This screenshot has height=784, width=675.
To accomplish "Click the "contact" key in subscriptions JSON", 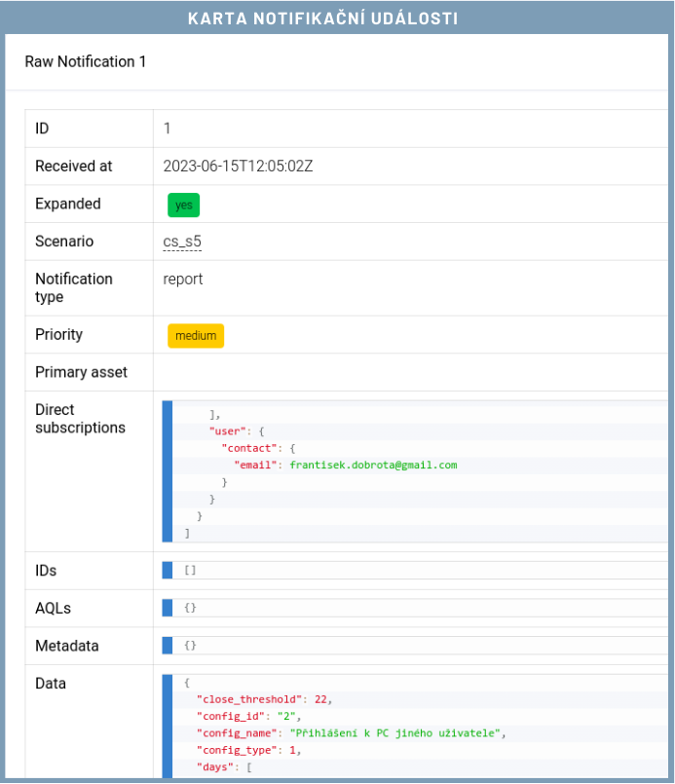I will (247, 448).
